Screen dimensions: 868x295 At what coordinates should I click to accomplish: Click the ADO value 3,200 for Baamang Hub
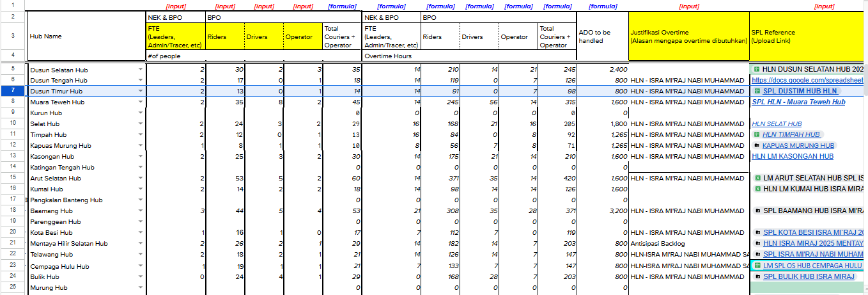(x=603, y=211)
